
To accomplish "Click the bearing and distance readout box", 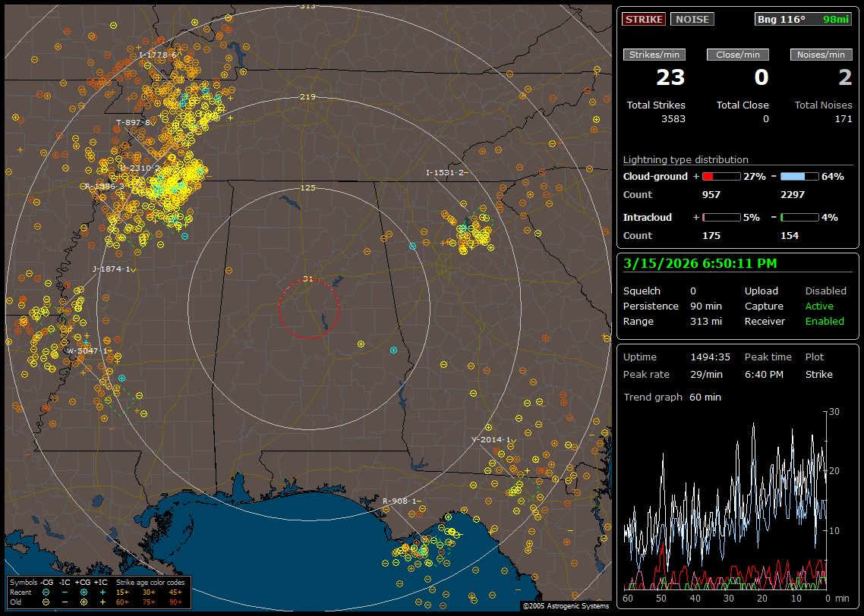I will tap(803, 19).
